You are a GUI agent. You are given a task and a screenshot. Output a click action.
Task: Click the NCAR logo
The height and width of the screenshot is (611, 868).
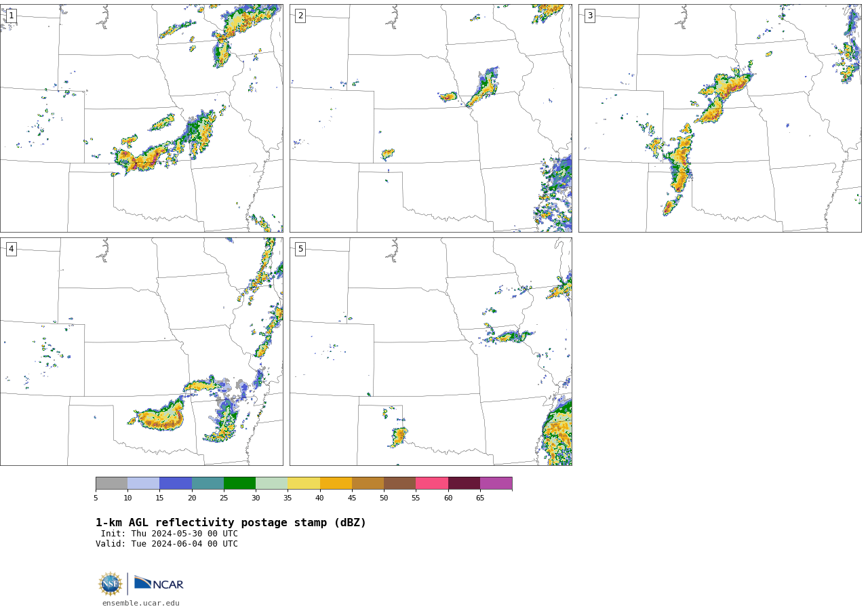pos(159,583)
